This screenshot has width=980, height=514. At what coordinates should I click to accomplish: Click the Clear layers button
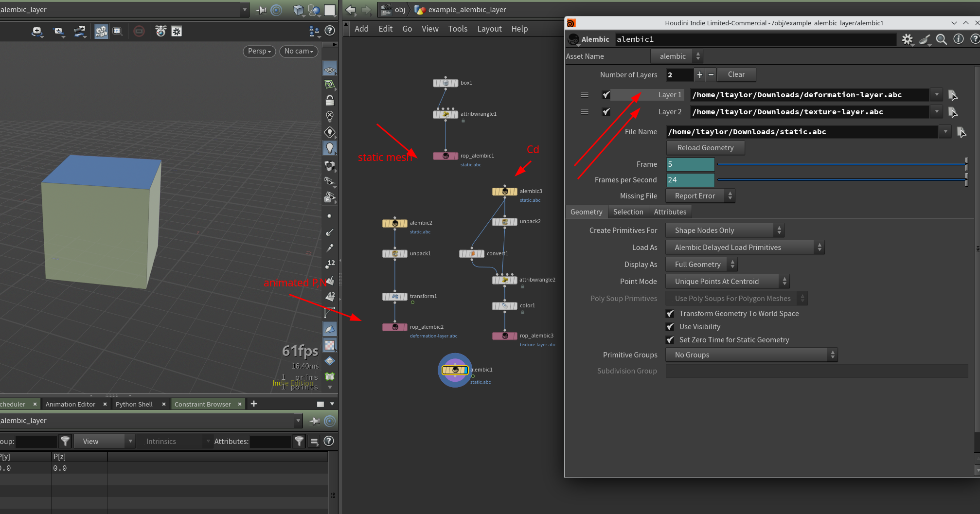[736, 74]
